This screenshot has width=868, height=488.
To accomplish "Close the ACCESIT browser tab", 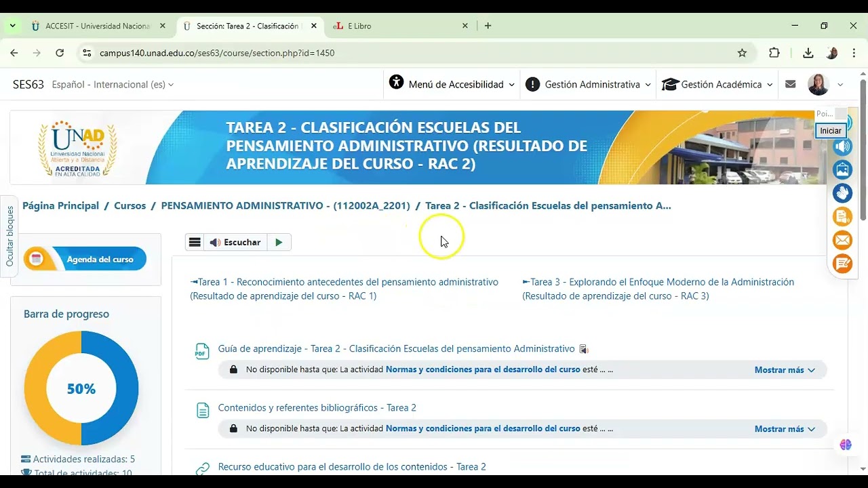I will [x=163, y=26].
